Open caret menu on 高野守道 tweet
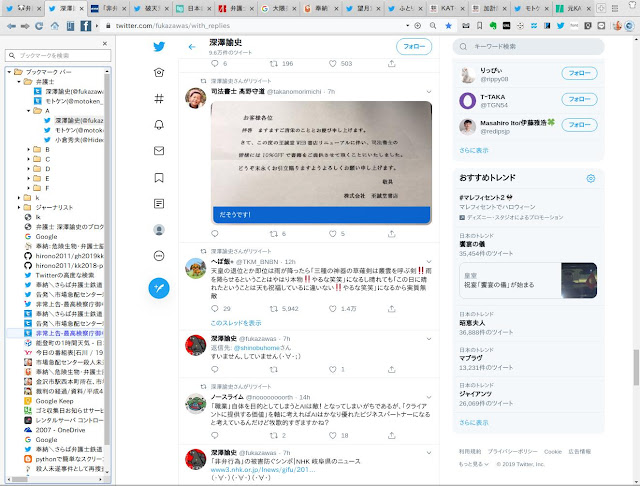640x486 pixels. (429, 92)
